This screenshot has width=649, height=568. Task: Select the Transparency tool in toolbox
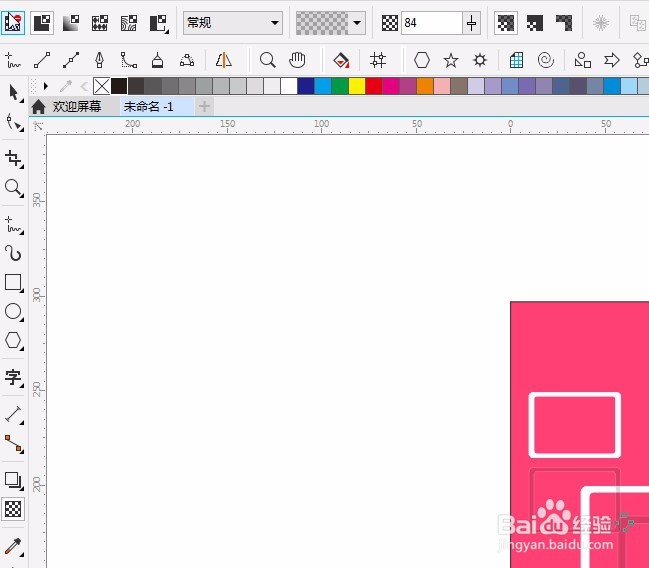point(13,509)
